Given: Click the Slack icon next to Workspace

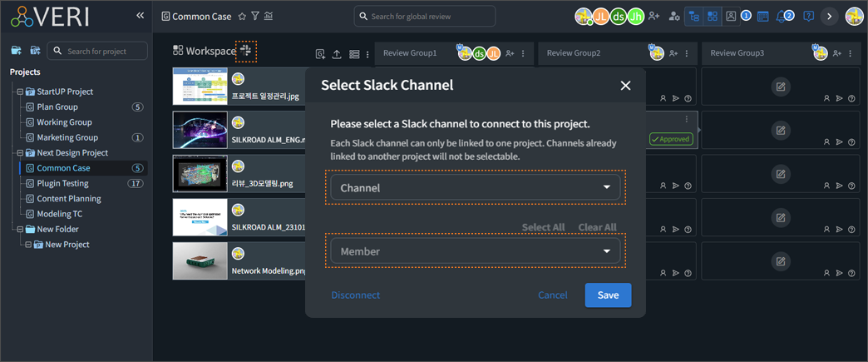Looking at the screenshot, I should [246, 51].
